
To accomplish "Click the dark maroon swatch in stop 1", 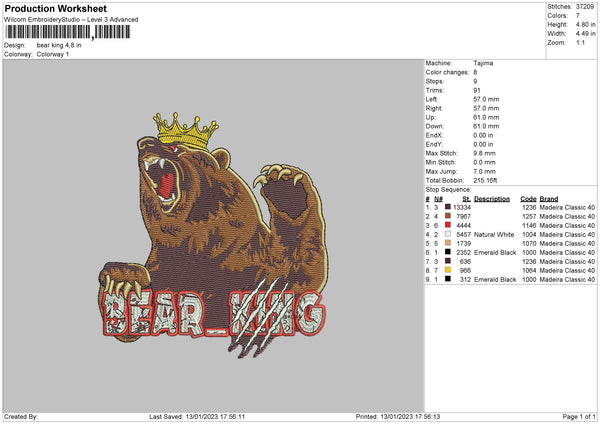I will click(447, 207).
